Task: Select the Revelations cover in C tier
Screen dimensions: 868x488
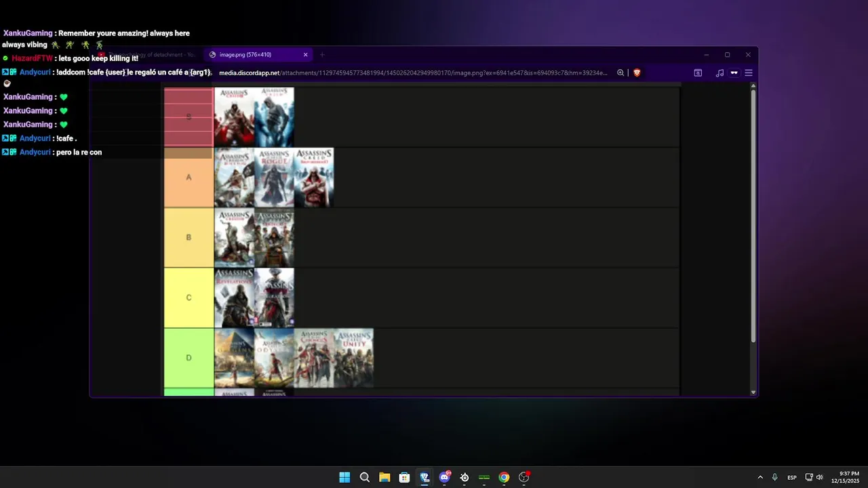Action: pos(234,298)
